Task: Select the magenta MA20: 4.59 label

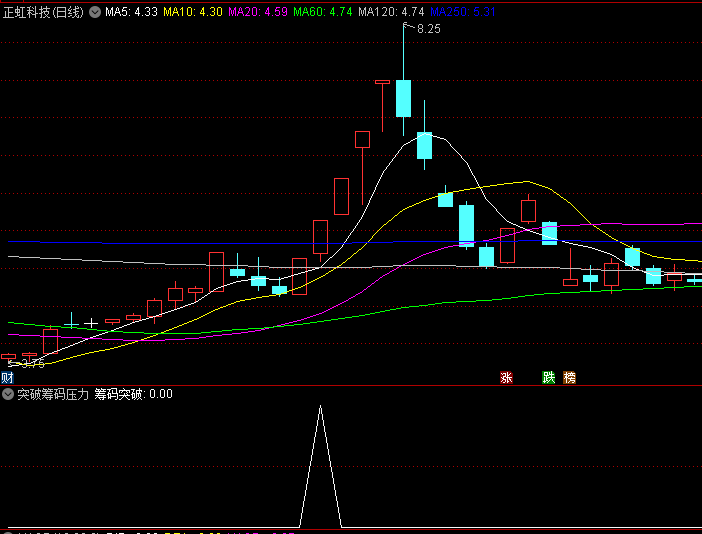Action: [x=258, y=12]
